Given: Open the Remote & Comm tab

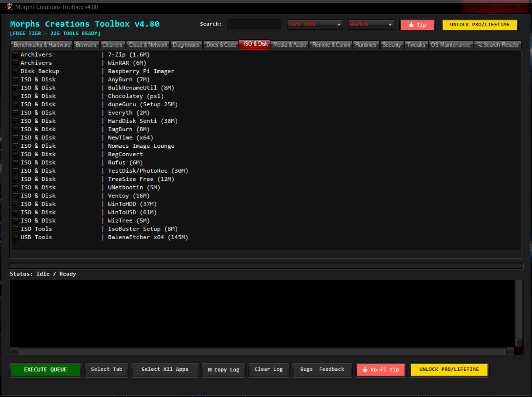Looking at the screenshot, I should 331,45.
